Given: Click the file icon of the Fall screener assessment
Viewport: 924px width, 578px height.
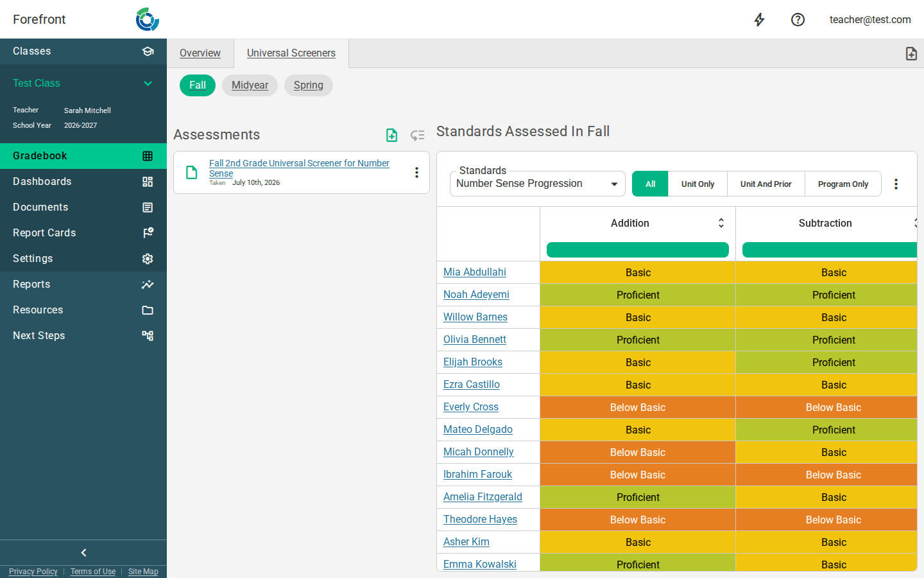Looking at the screenshot, I should pos(191,172).
